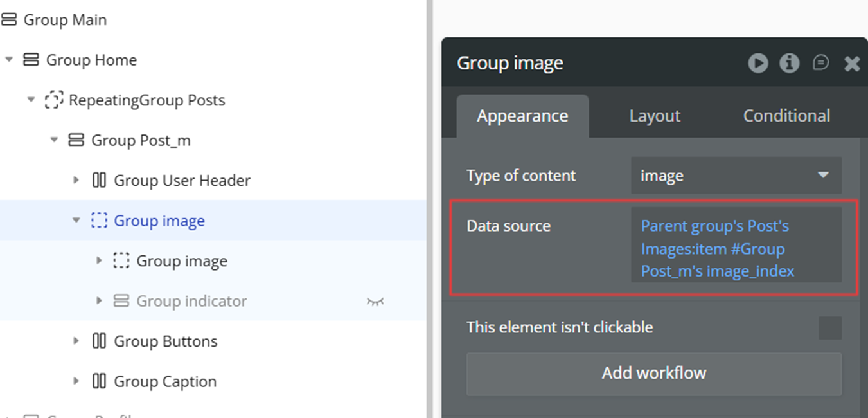Select Group Main in the element tree
868x418 pixels.
(x=64, y=20)
